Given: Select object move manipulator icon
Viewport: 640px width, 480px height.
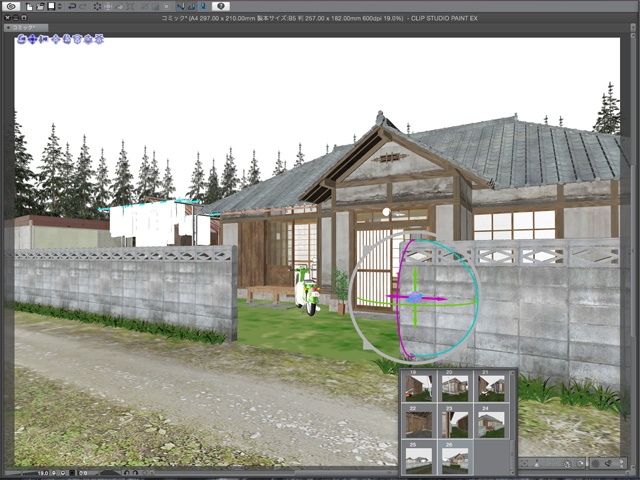Looking at the screenshot, I should click(x=56, y=39).
